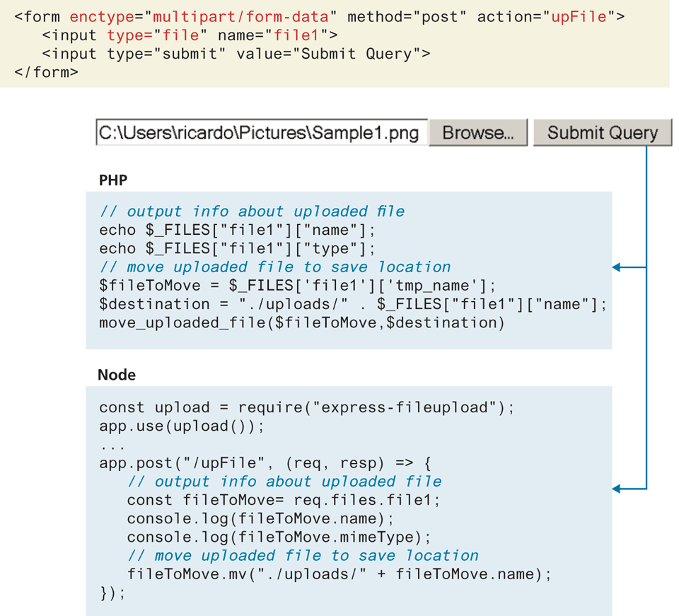This screenshot has height=616, width=679.
Task: Click the closing </form> tag
Action: click(x=46, y=72)
